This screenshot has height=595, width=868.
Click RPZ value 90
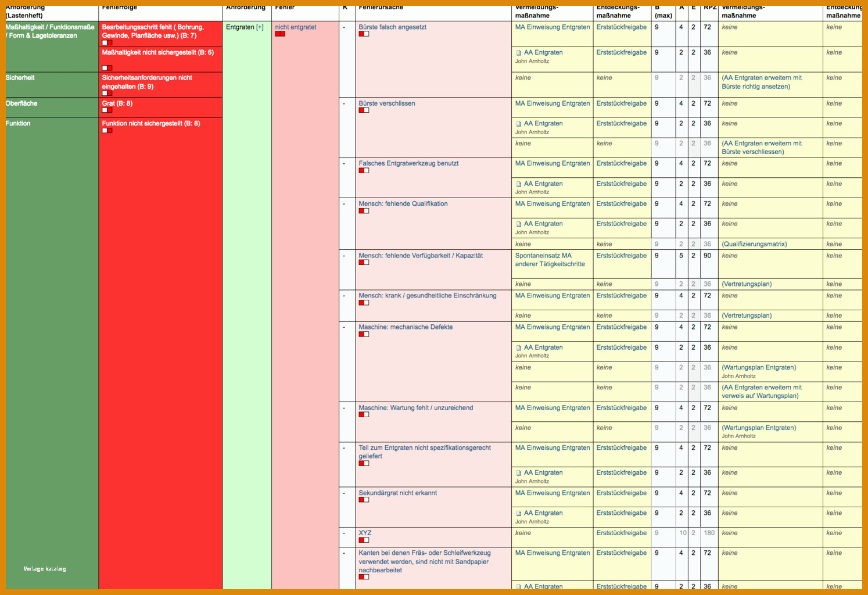707,256
